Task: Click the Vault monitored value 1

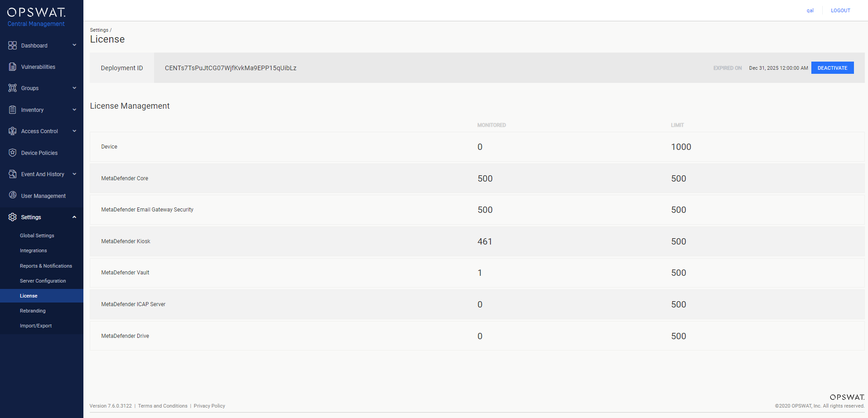Action: click(480, 273)
